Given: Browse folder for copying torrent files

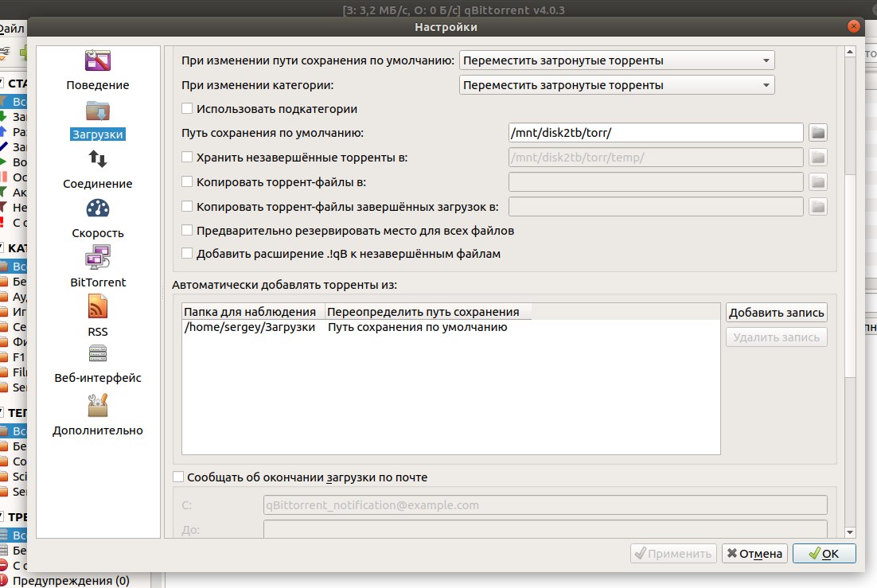Looking at the screenshot, I should (818, 182).
